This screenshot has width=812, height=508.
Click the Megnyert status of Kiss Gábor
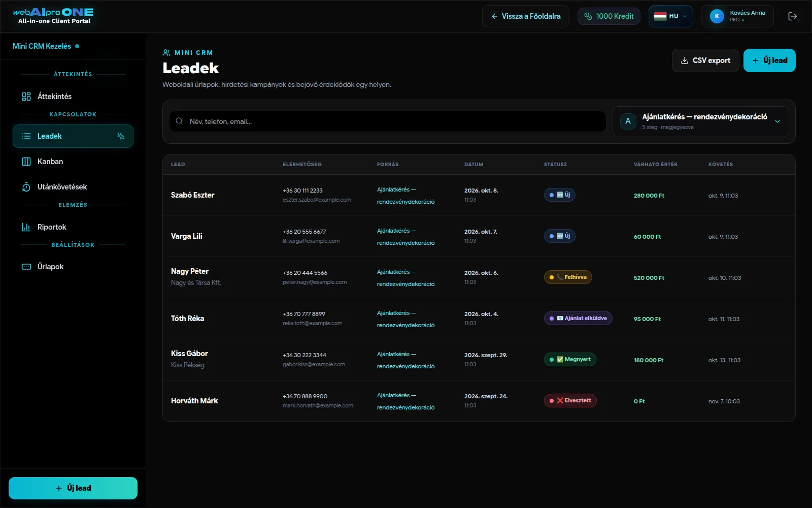click(x=570, y=360)
